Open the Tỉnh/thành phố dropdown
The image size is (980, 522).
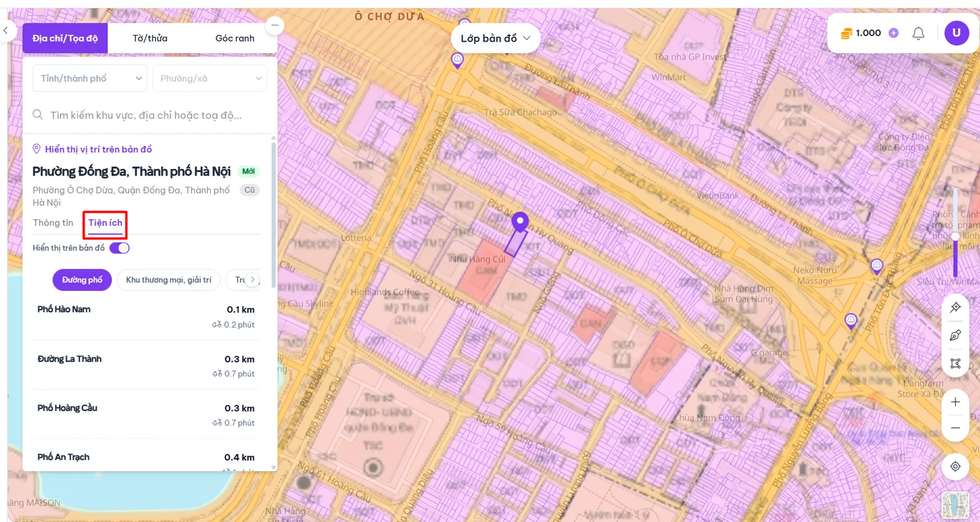point(90,78)
